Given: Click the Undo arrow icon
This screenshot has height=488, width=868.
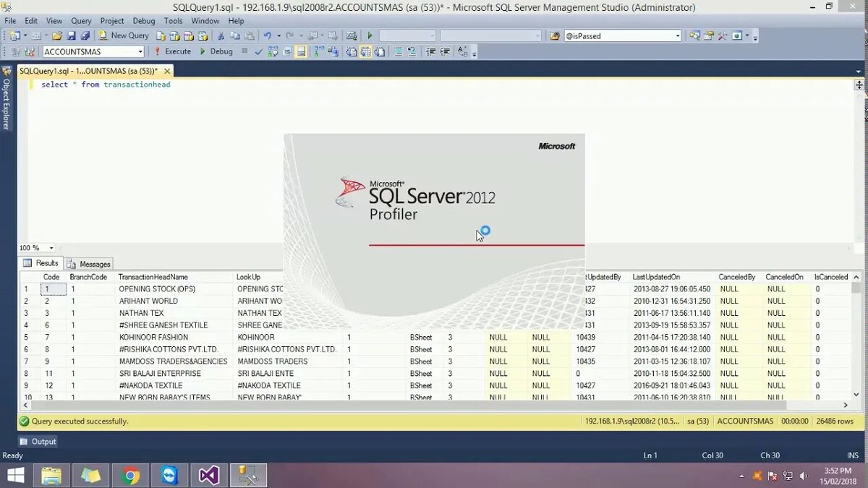Looking at the screenshot, I should coord(267,35).
